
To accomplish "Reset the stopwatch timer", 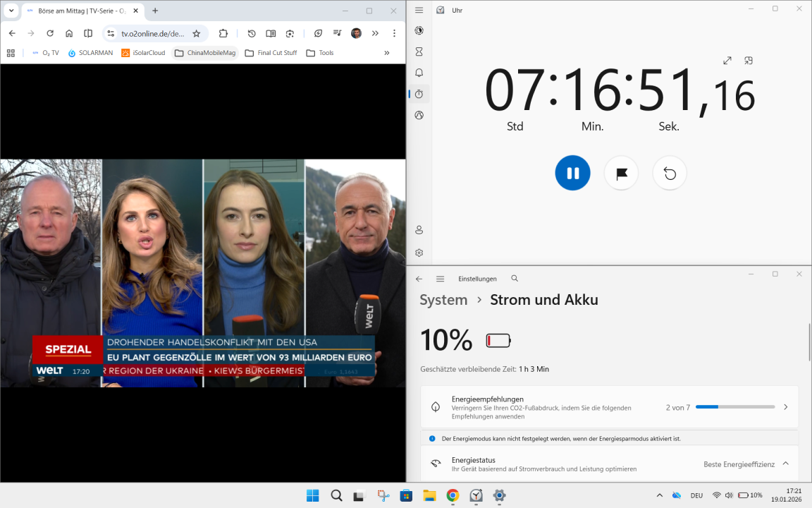I will point(669,173).
